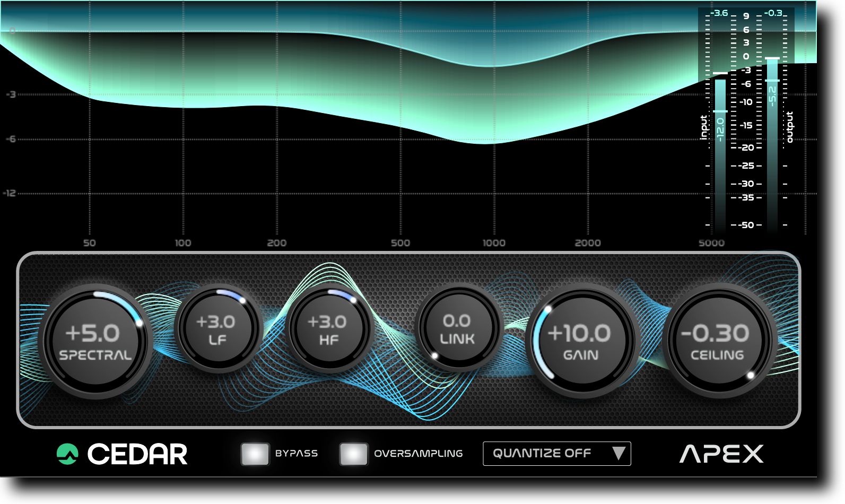Click the input peak readout -3.6
Image resolution: width=845 pixels, height=504 pixels.
719,13
